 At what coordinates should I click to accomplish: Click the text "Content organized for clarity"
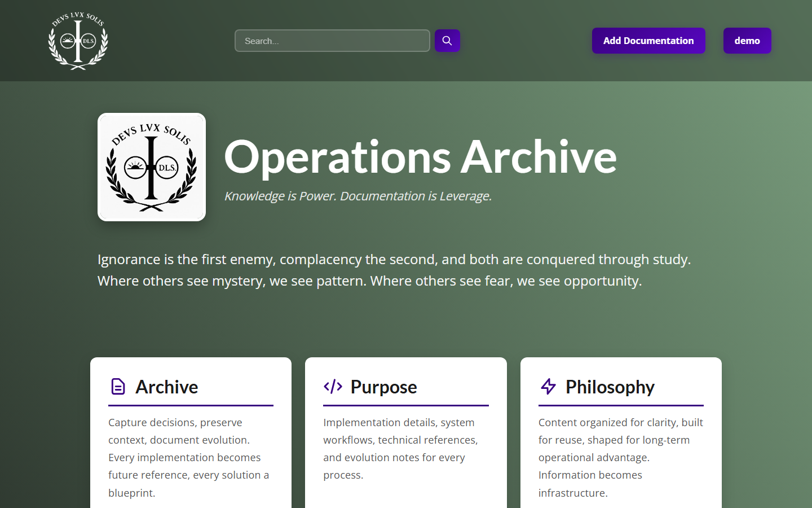point(621,457)
